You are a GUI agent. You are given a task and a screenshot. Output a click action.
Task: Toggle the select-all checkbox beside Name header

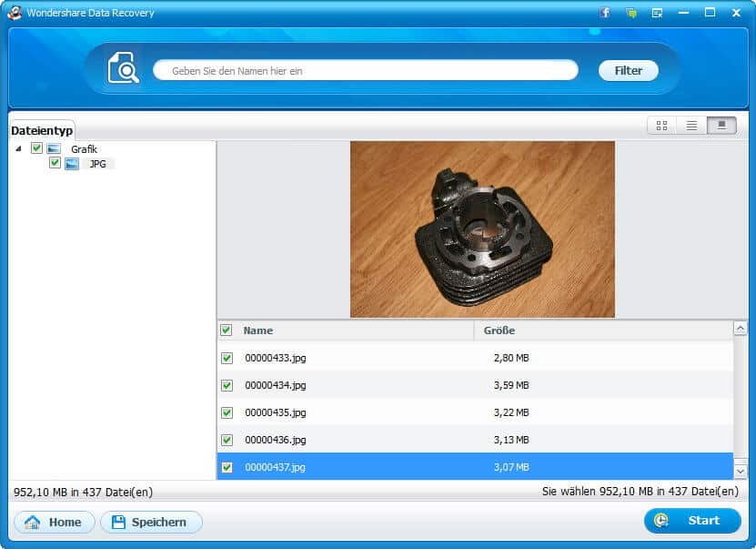tap(227, 330)
